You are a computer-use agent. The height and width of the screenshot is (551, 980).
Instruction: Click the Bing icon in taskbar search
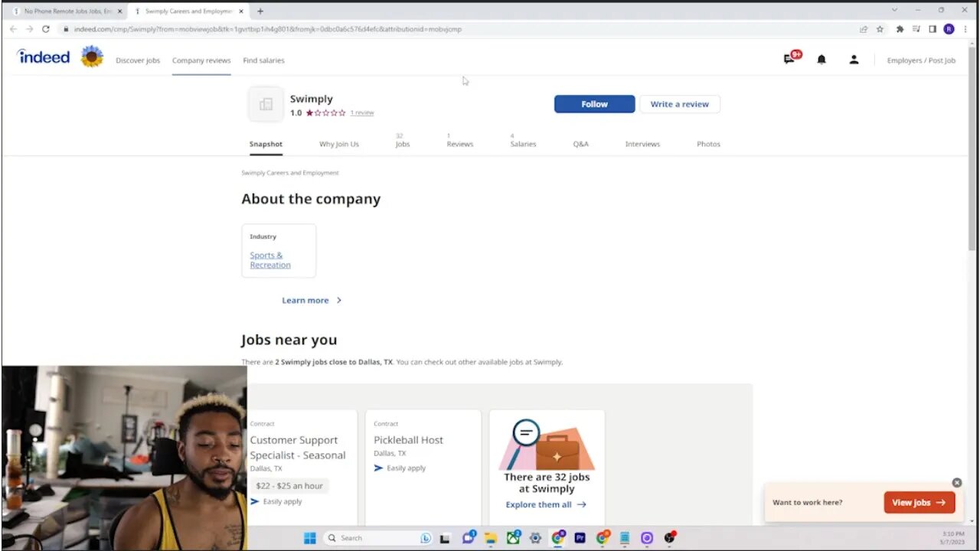tap(426, 538)
